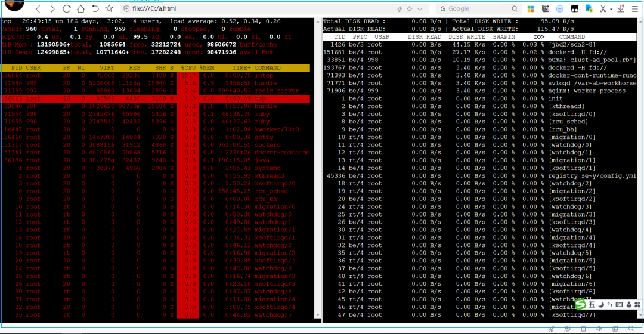Click the Google search engine logo
Viewport: 644px width, 334px height.
coord(442,8)
